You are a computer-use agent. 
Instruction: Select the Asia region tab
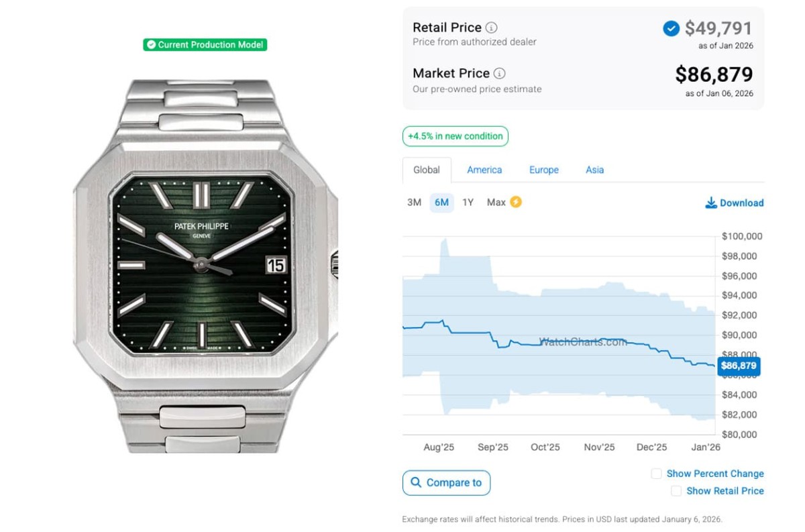[594, 170]
